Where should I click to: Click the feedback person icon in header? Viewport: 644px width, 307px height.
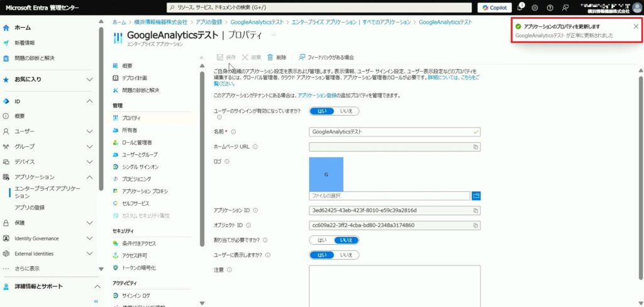(565, 8)
